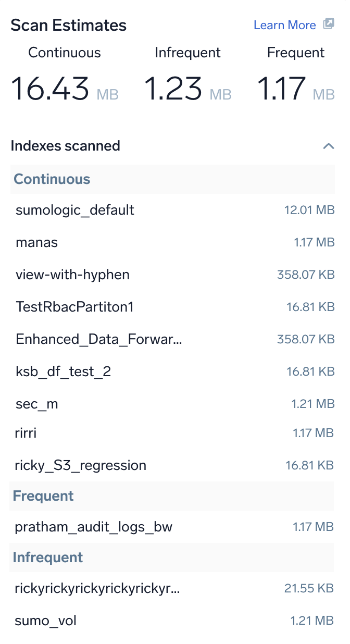Screen dimensions: 350x644
Task: Select the rirri index row
Action: pos(26,432)
